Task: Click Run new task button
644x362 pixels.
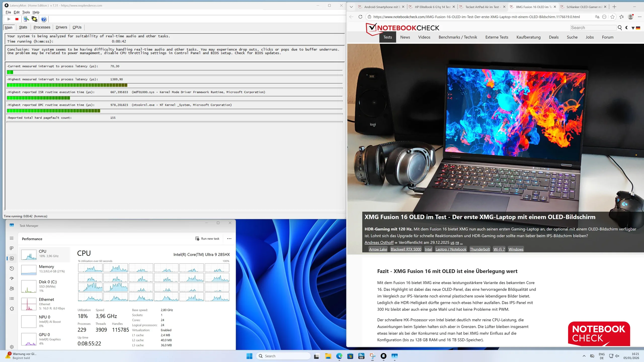Action: tap(208, 239)
